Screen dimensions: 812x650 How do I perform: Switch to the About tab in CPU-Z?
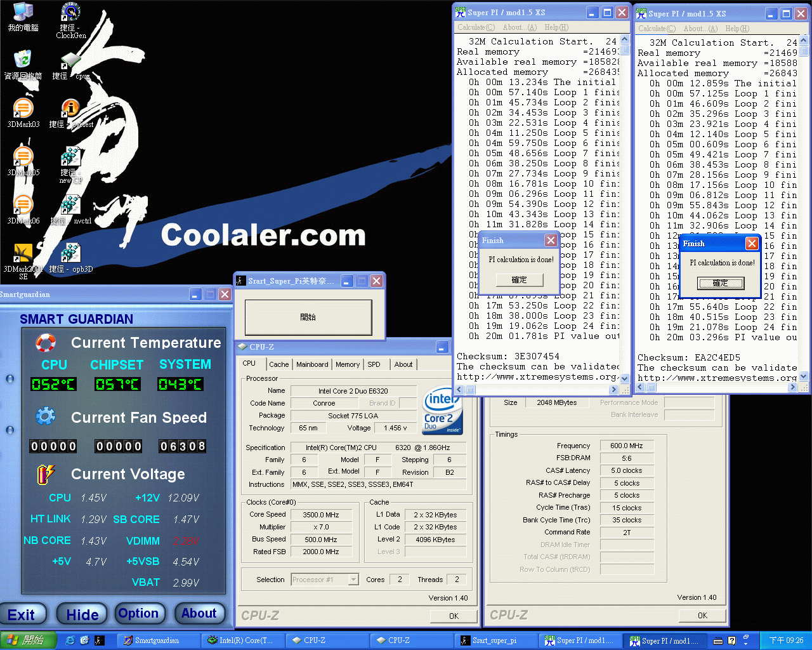(403, 364)
